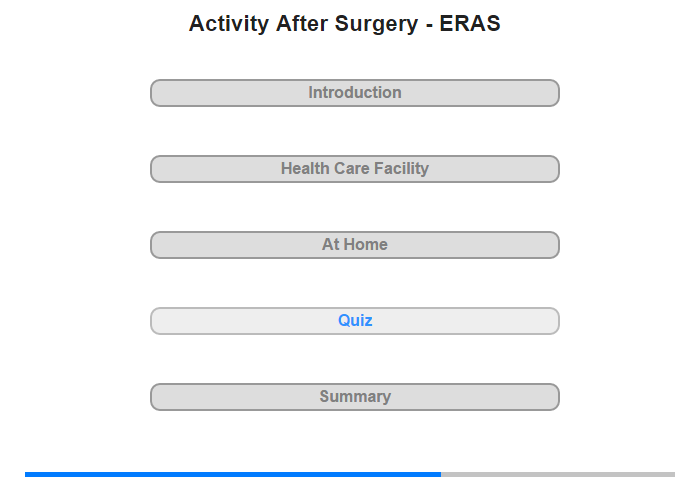
Task: Select the highlighted Quiz menu item
Action: click(x=355, y=321)
